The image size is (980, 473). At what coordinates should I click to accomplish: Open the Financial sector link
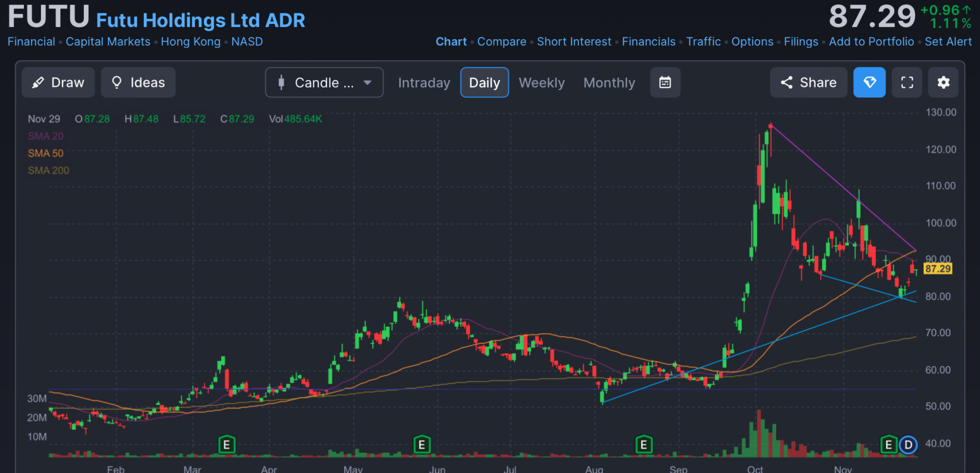pyautogui.click(x=31, y=42)
